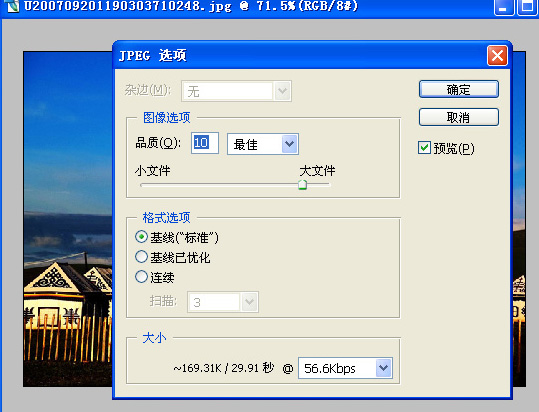Viewport: 539px width, 412px height.
Task: Click the 品质 quality input field
Action: (205, 143)
